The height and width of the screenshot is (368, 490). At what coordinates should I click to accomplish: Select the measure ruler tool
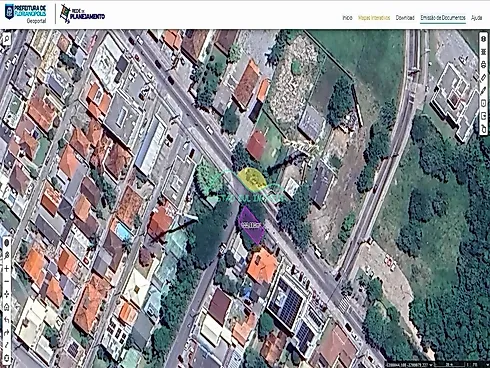[x=484, y=77]
